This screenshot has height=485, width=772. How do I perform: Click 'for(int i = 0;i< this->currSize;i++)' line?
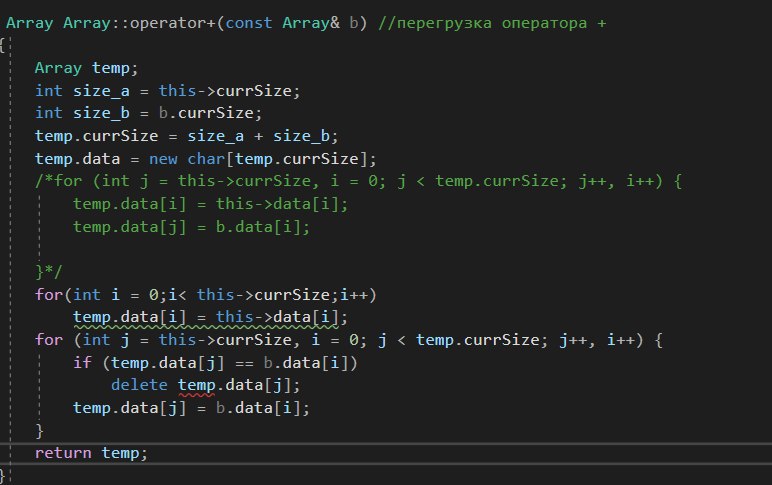206,295
